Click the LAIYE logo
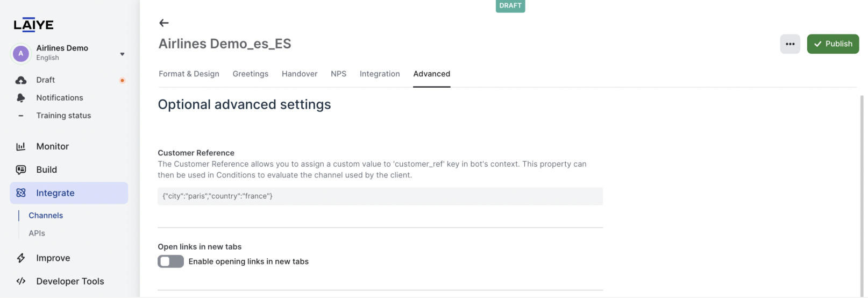868x298 pixels. click(33, 25)
